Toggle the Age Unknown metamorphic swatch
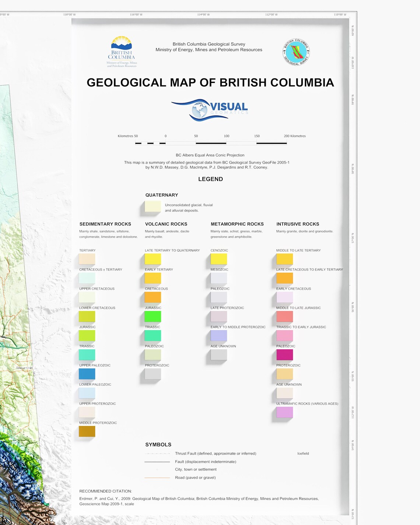Image resolution: width=420 pixels, height=525 pixels. pyautogui.click(x=218, y=355)
